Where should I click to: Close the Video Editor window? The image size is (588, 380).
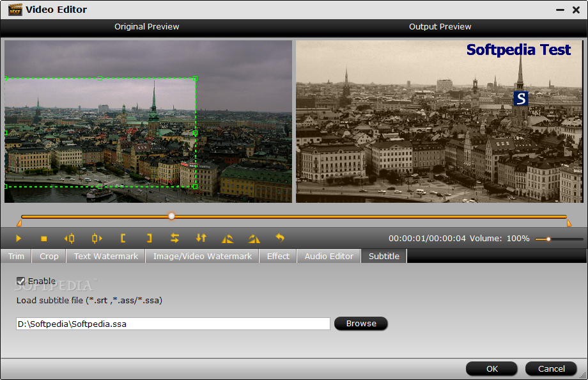click(x=576, y=10)
